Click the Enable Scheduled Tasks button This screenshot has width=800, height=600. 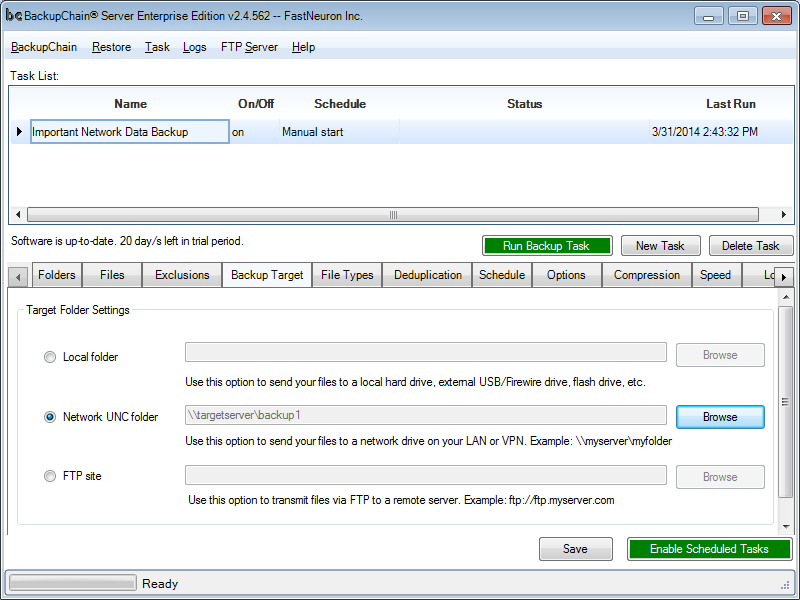709,549
